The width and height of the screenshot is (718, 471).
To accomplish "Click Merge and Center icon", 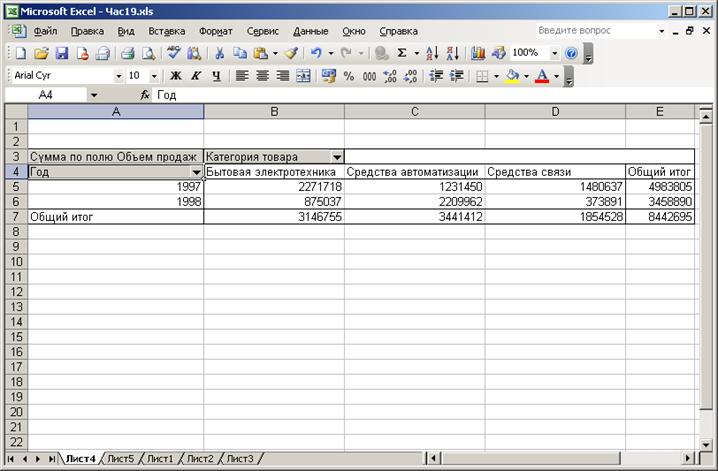I will tap(303, 76).
